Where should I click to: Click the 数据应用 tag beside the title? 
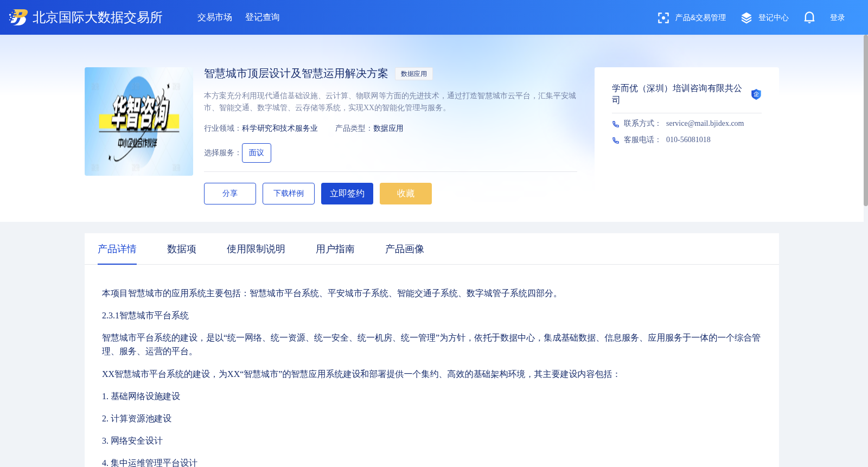click(x=414, y=74)
